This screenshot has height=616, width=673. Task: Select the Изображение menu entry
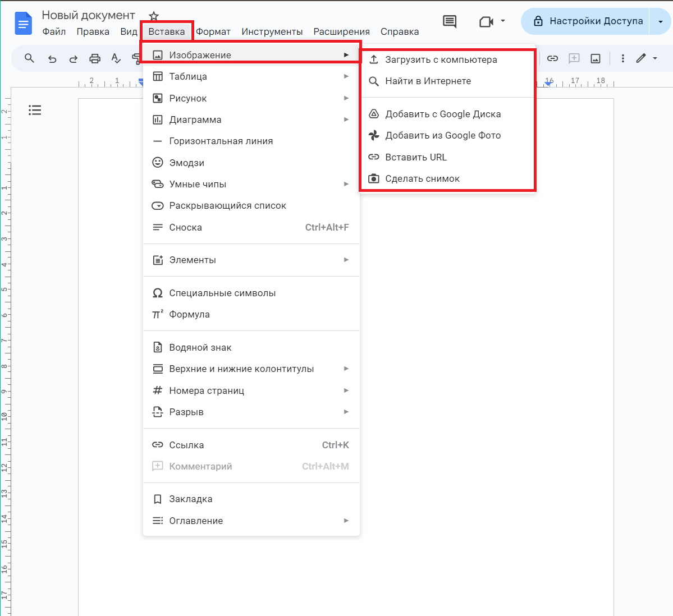pyautogui.click(x=251, y=55)
